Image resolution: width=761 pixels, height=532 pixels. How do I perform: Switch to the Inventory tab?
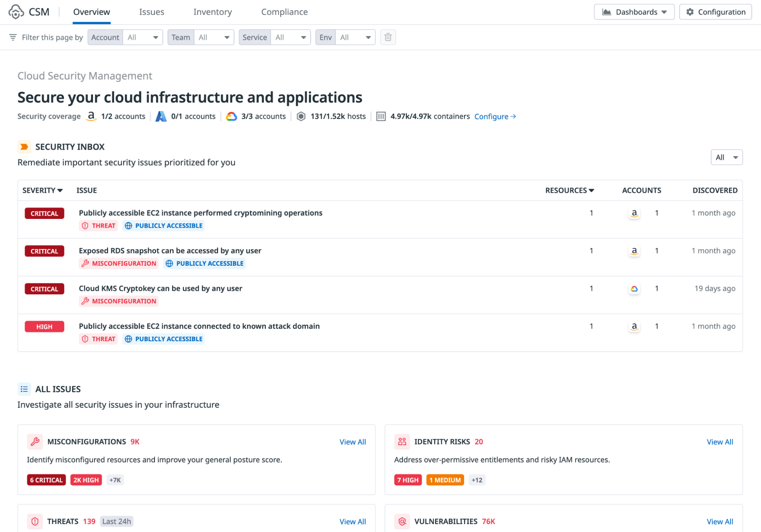(x=212, y=12)
